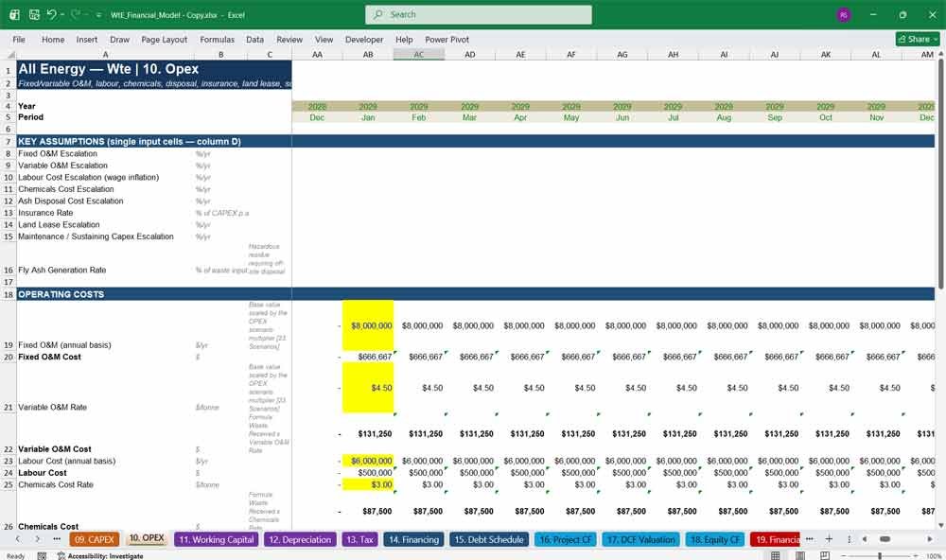Switch to Page Break Preview icon
This screenshot has height=560, width=946.
(825, 555)
